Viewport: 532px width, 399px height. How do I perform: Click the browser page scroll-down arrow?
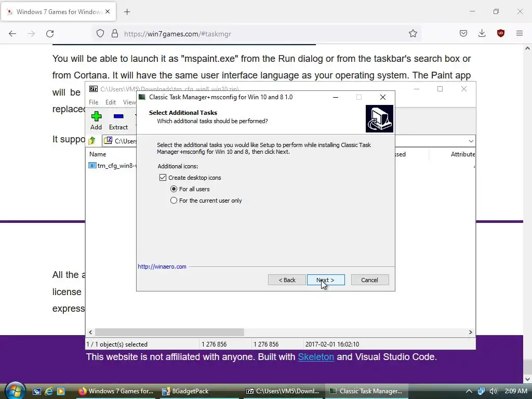[x=527, y=379]
